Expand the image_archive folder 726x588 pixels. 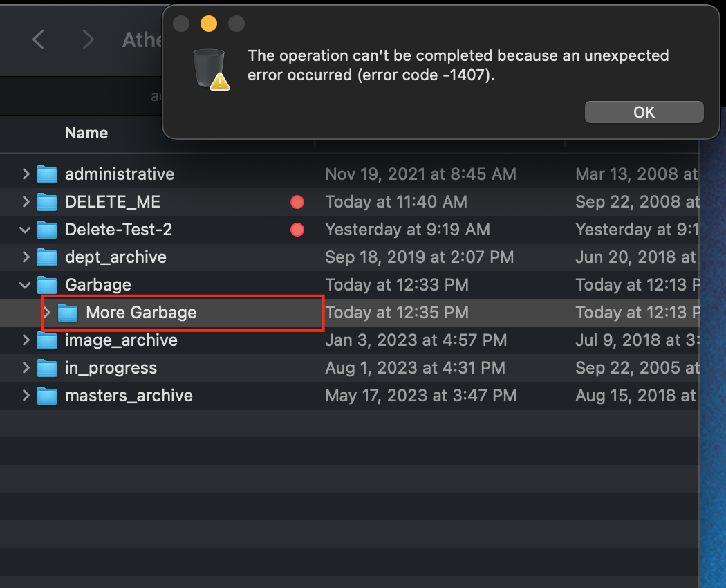pyautogui.click(x=26, y=340)
